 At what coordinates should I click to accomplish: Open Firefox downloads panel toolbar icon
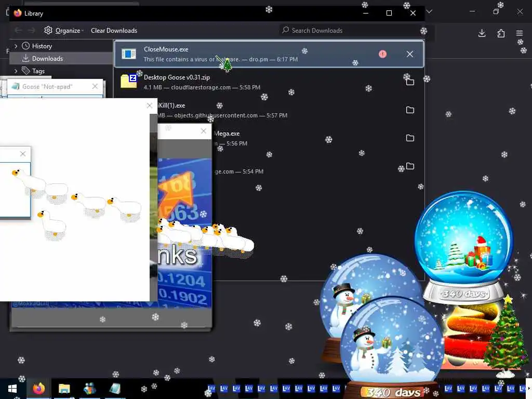pos(482,33)
